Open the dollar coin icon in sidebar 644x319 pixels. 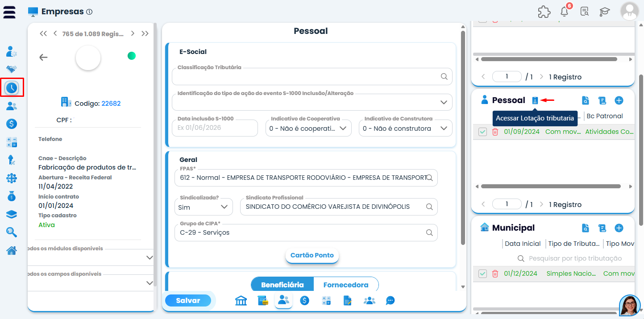(x=12, y=124)
